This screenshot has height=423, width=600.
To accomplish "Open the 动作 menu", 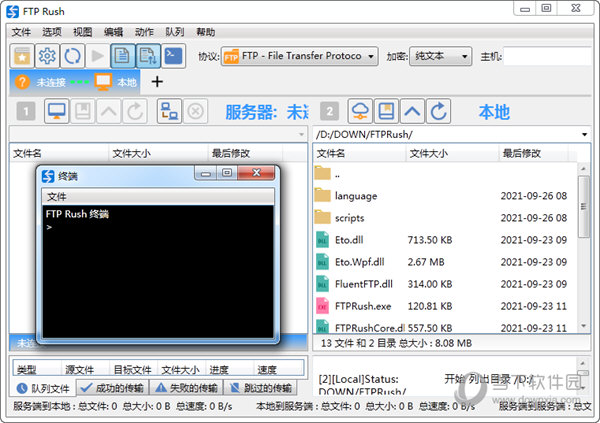I will point(144,32).
